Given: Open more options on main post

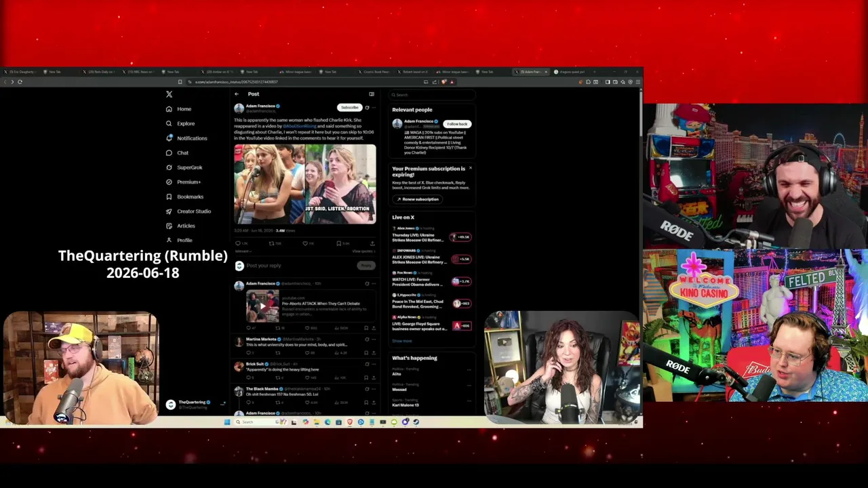Looking at the screenshot, I should 374,108.
